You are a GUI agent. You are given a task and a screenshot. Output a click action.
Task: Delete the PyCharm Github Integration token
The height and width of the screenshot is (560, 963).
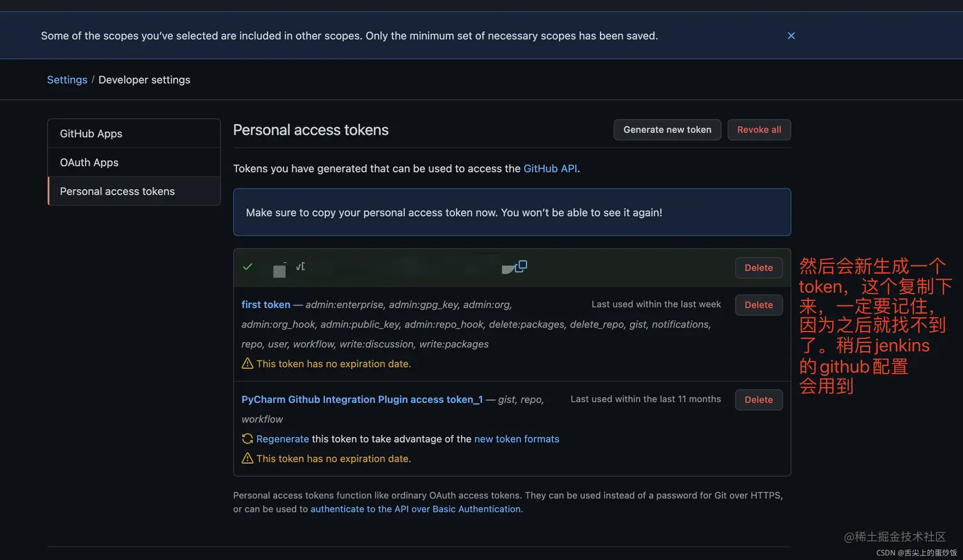[758, 400]
